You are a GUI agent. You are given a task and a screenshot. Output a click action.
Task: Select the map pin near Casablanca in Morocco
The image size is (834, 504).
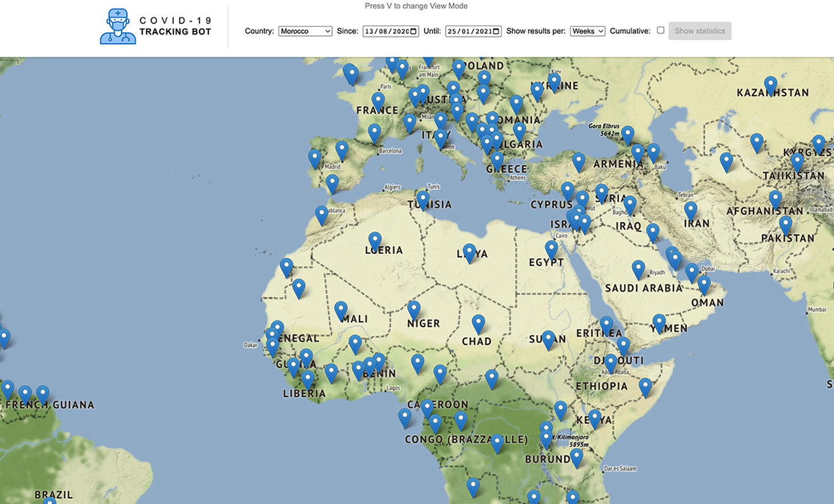(322, 215)
